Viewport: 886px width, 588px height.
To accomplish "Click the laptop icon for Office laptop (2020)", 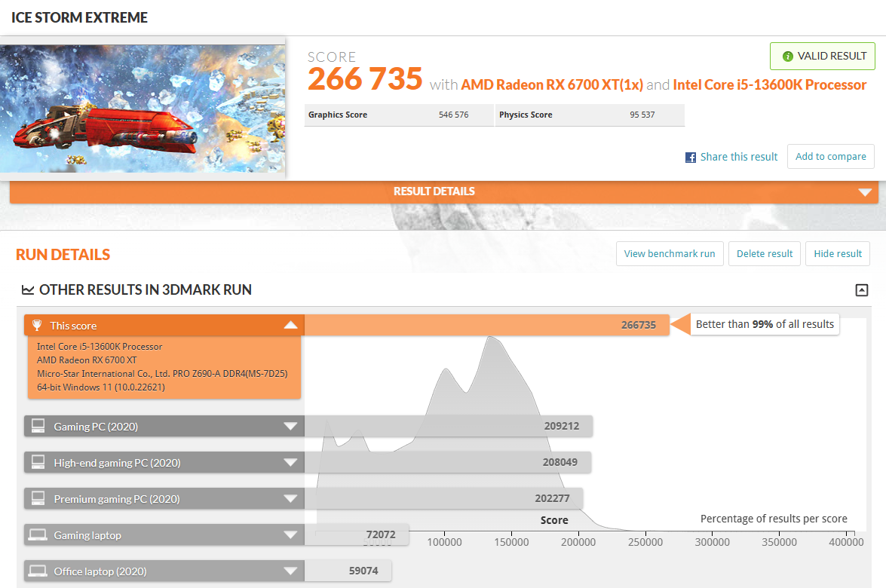I will 38,571.
